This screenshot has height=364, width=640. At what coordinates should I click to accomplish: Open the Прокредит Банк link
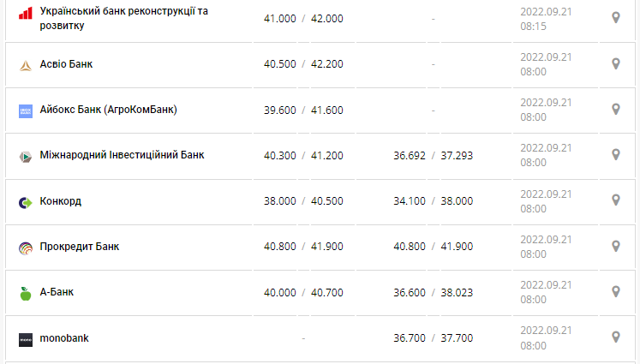pyautogui.click(x=80, y=247)
